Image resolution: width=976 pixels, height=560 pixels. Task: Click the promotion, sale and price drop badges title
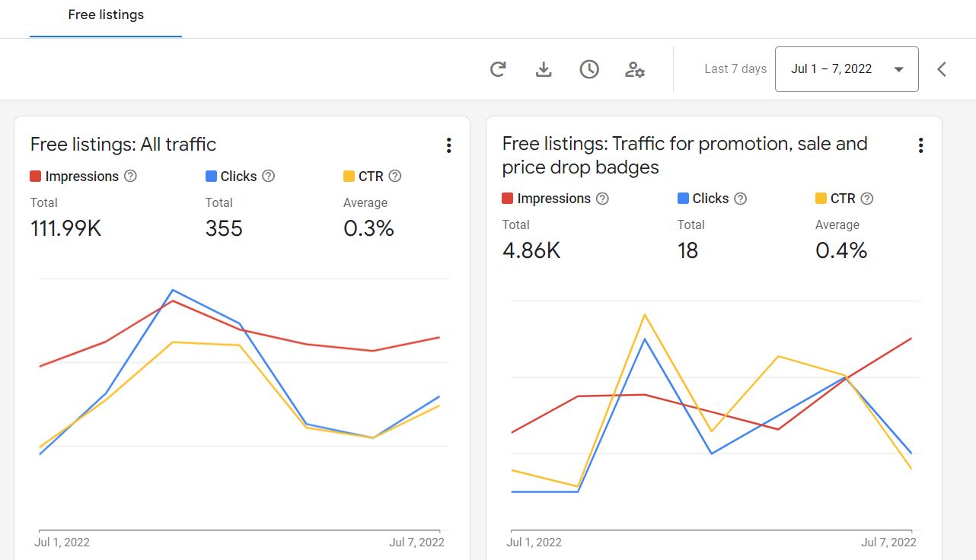685,155
